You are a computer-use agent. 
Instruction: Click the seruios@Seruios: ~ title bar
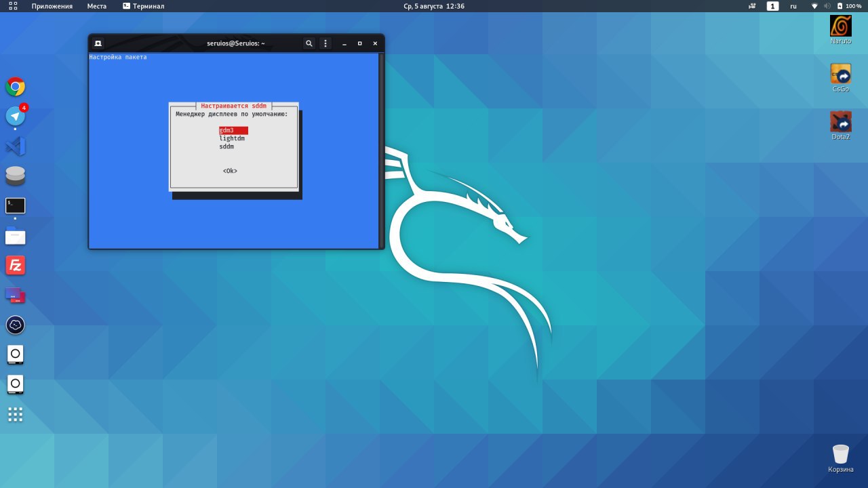[236, 43]
